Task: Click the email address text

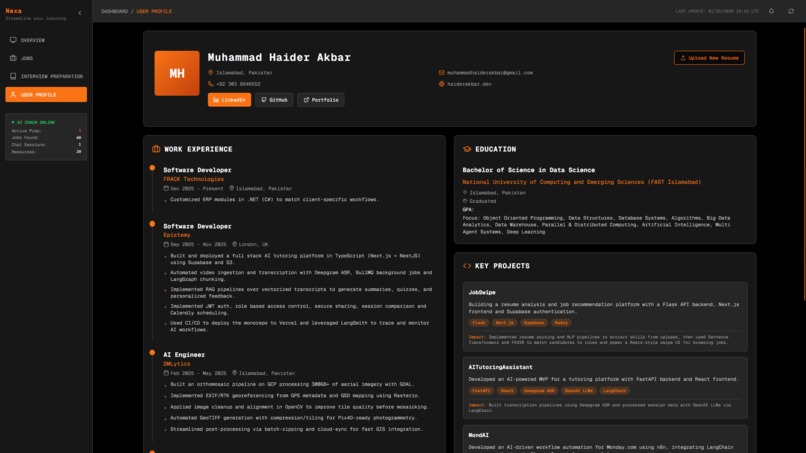Action: (x=490, y=73)
